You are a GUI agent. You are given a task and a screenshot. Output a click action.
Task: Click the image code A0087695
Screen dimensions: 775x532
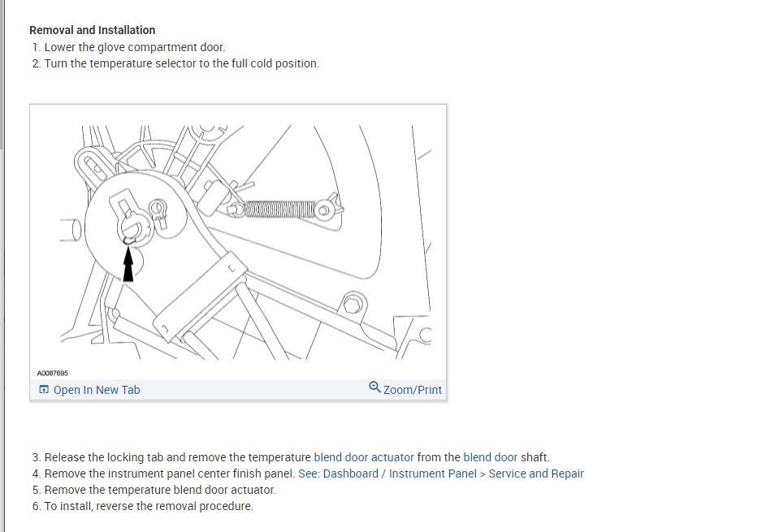52,373
